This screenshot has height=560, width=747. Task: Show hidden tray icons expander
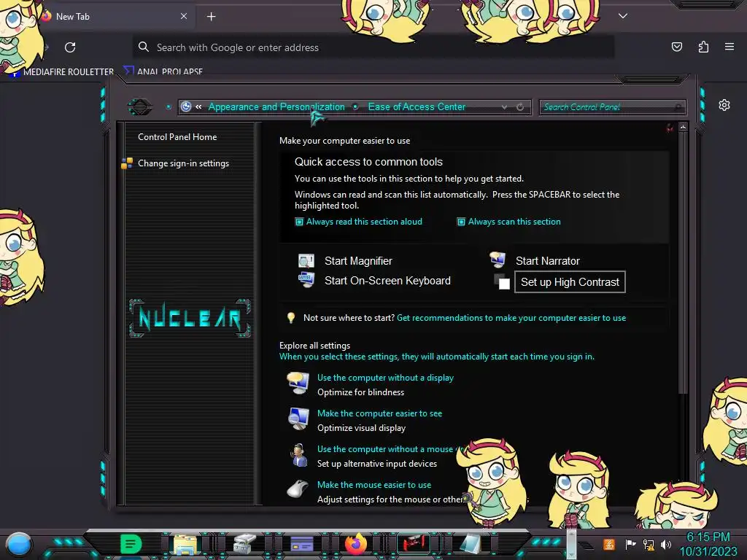pos(586,545)
